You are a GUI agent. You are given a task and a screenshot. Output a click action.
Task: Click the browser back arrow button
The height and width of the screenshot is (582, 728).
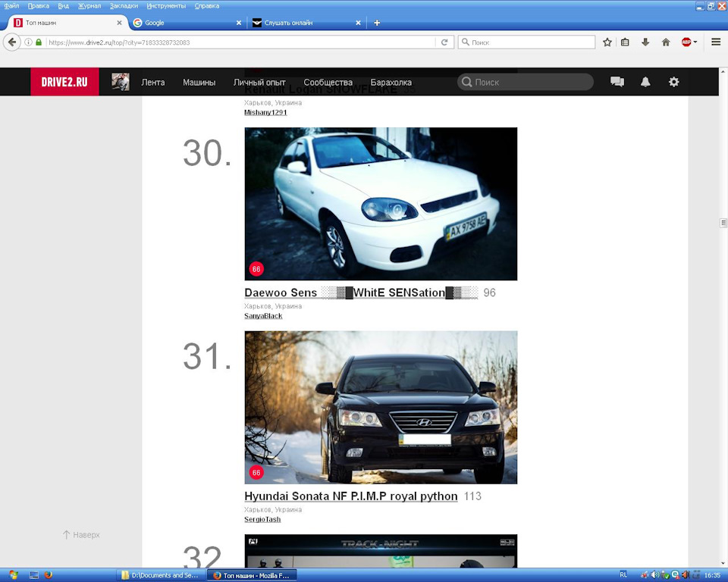[x=11, y=42]
